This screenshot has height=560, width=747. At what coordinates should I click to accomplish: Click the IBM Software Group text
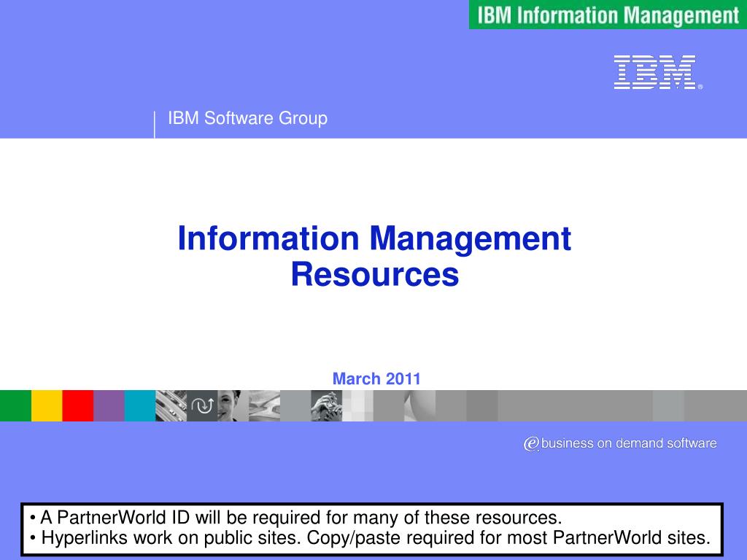pyautogui.click(x=248, y=118)
